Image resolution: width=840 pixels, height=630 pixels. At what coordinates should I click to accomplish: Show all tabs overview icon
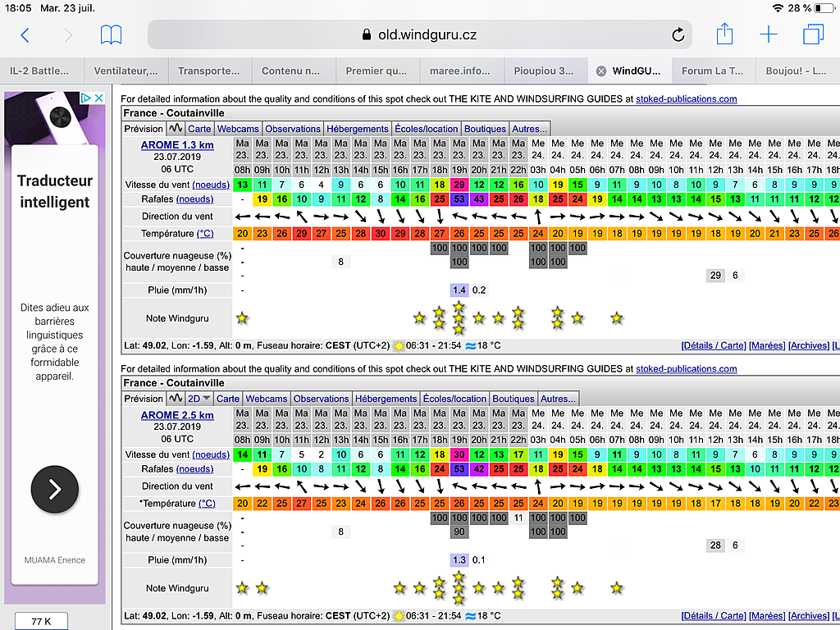[x=813, y=34]
